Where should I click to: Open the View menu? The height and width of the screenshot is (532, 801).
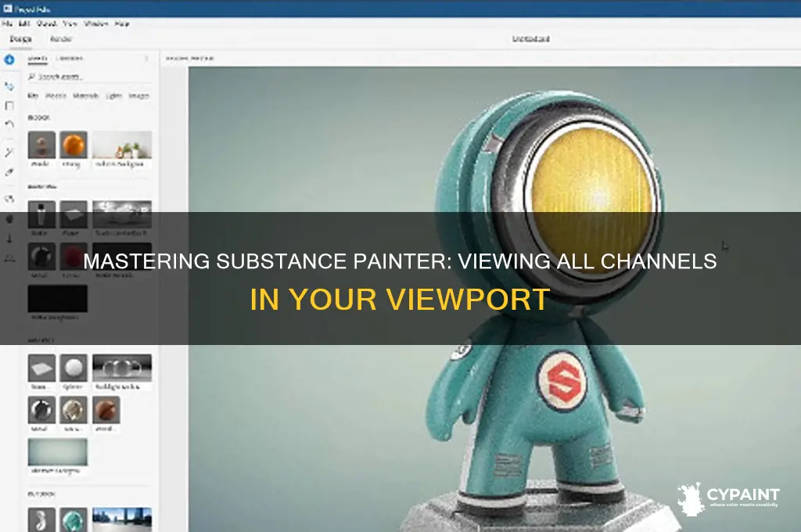click(x=70, y=23)
